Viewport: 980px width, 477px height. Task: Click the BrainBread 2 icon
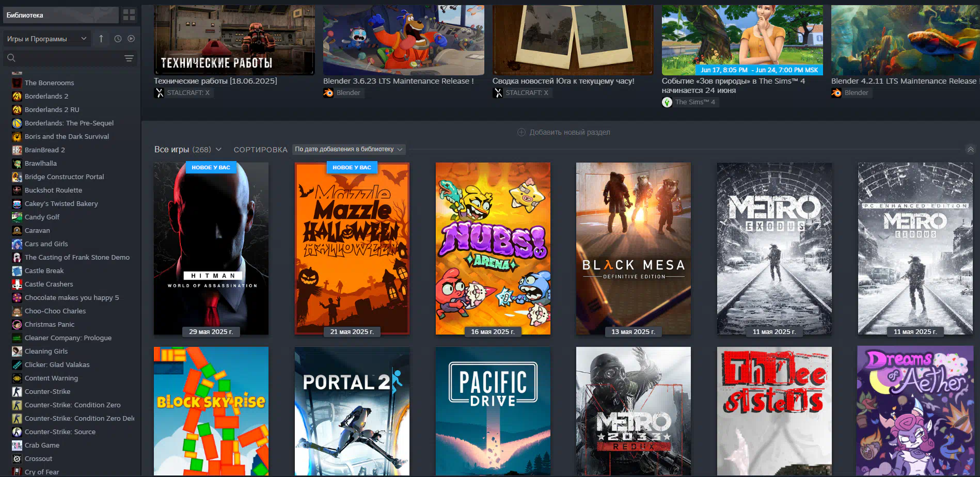(x=17, y=150)
